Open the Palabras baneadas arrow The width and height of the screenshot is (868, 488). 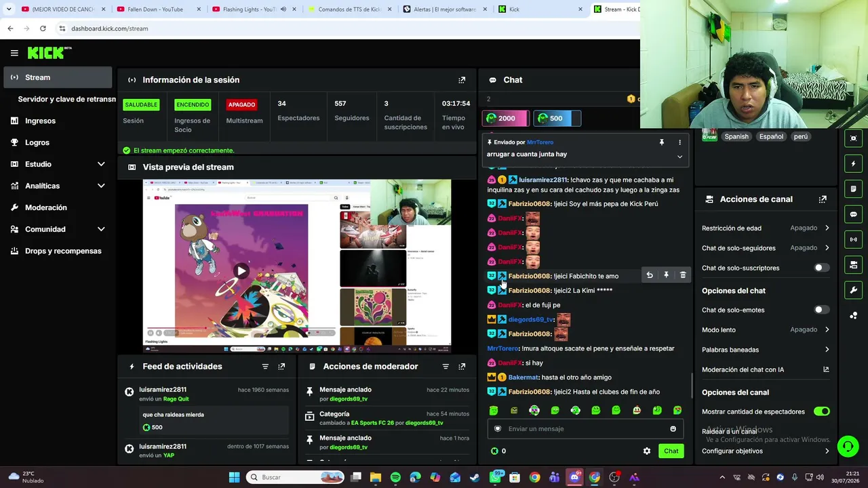[x=827, y=350]
